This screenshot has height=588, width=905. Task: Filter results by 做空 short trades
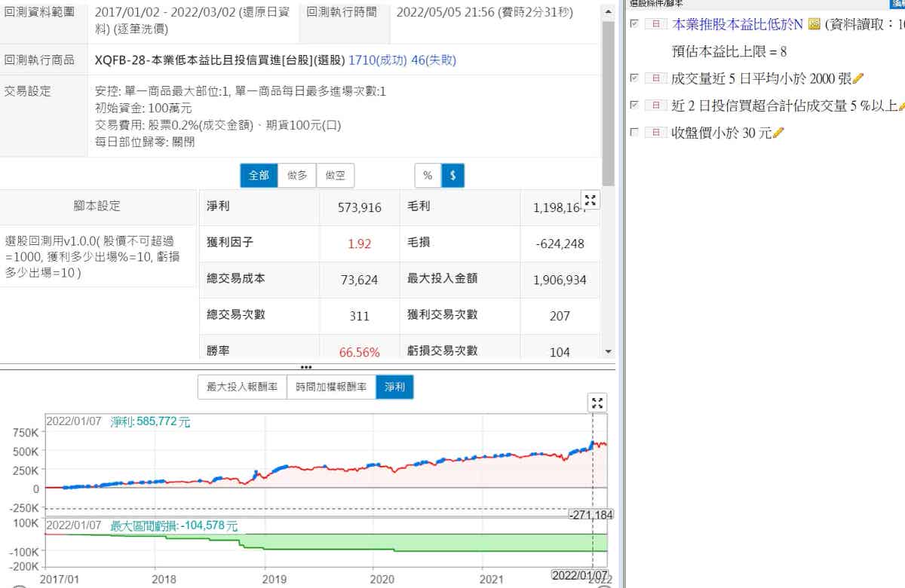(335, 176)
